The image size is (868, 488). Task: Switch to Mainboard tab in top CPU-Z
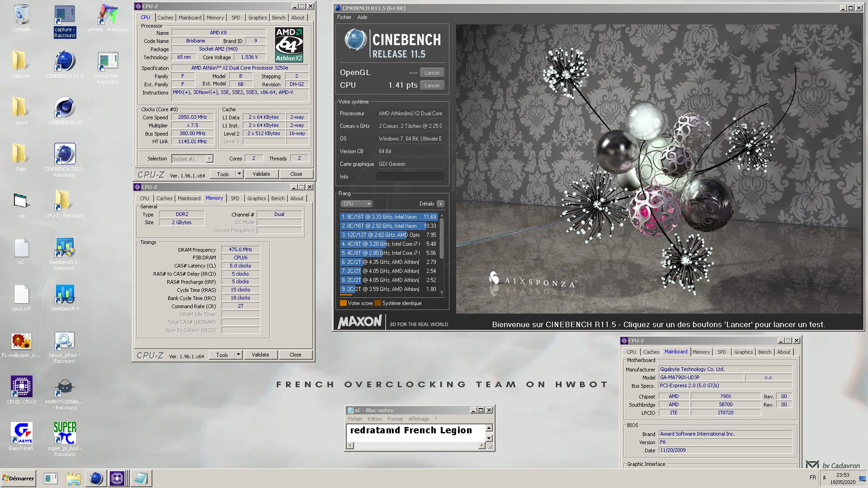click(190, 18)
